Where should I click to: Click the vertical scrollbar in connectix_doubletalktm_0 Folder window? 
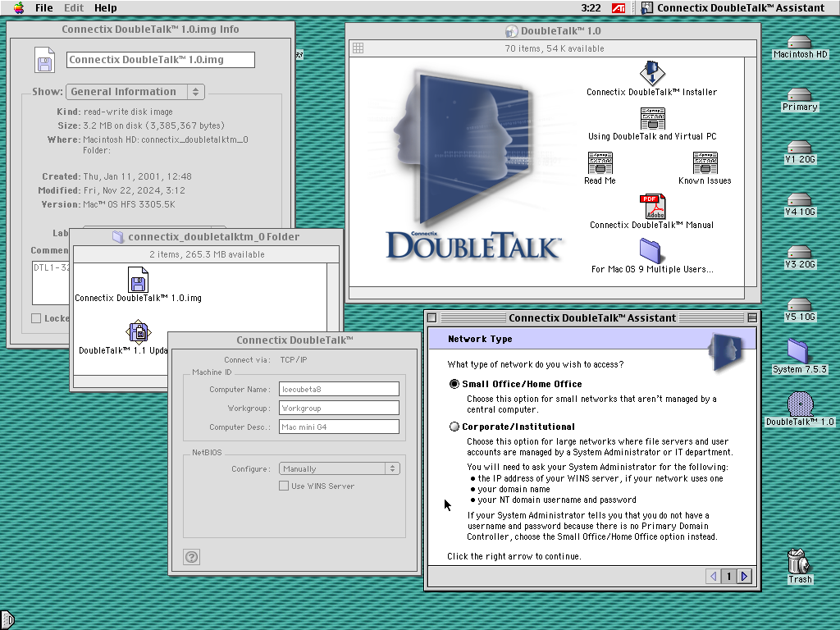point(333,297)
